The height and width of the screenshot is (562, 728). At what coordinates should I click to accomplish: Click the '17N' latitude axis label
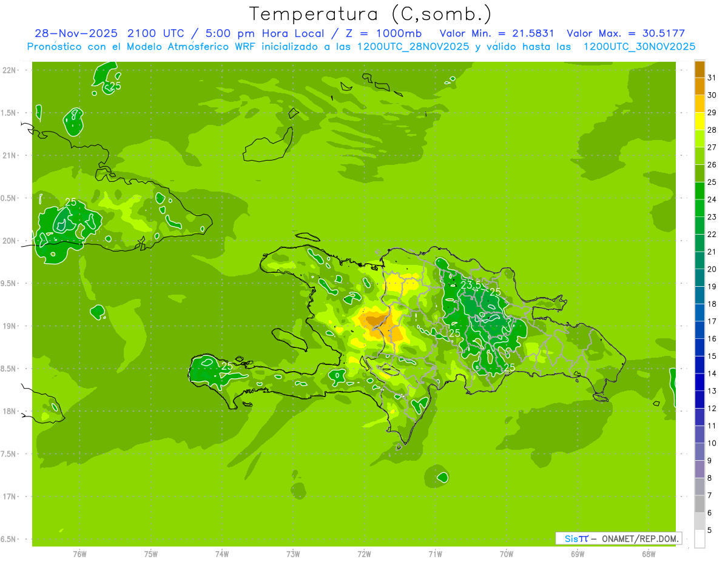point(9,497)
